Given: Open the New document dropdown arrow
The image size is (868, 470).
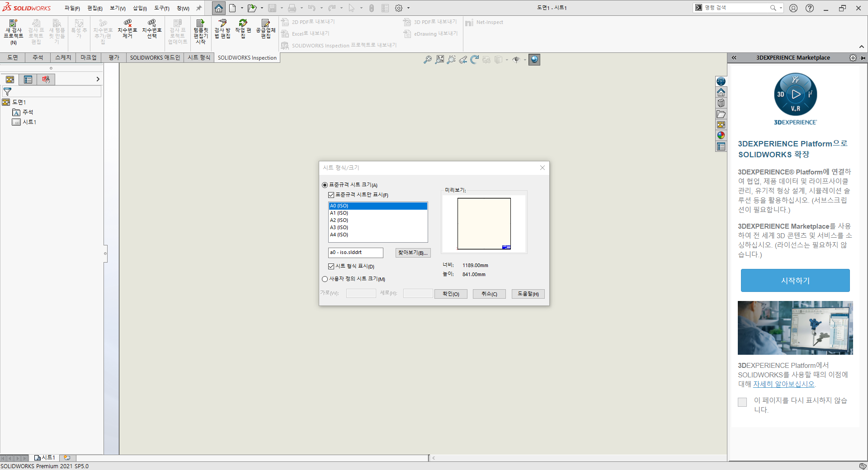Looking at the screenshot, I should (x=242, y=8).
